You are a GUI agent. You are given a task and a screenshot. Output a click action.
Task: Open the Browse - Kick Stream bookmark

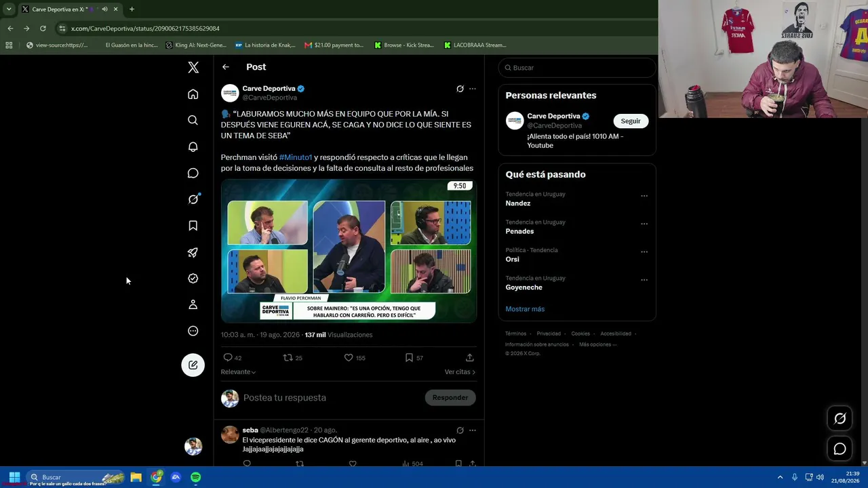(404, 45)
